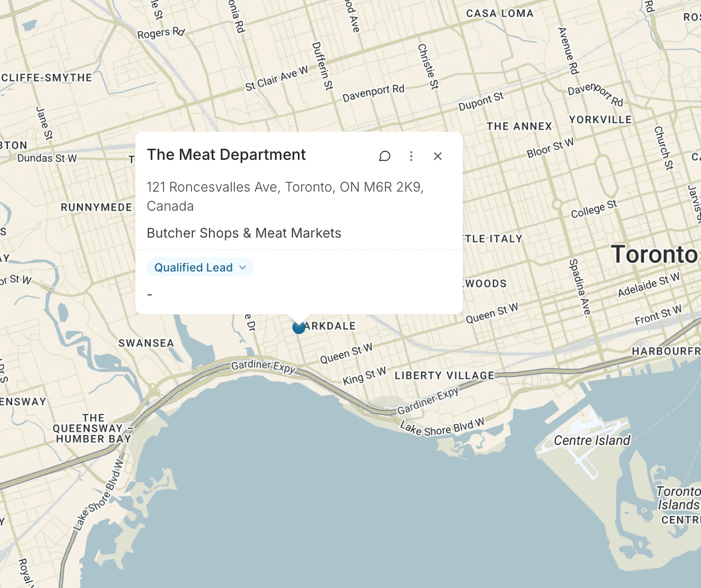The height and width of the screenshot is (588, 701).
Task: Click the Spadina Ave street label
Action: coord(580,288)
